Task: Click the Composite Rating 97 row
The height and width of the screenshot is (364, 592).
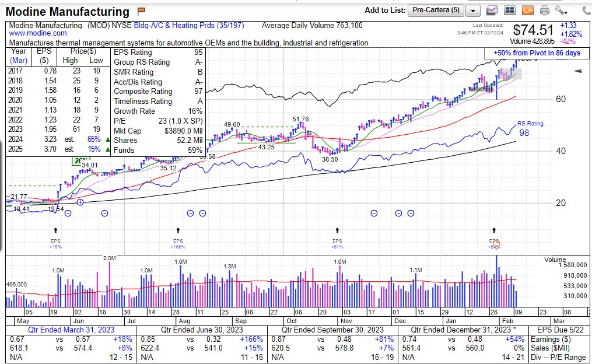Action: pyautogui.click(x=158, y=92)
